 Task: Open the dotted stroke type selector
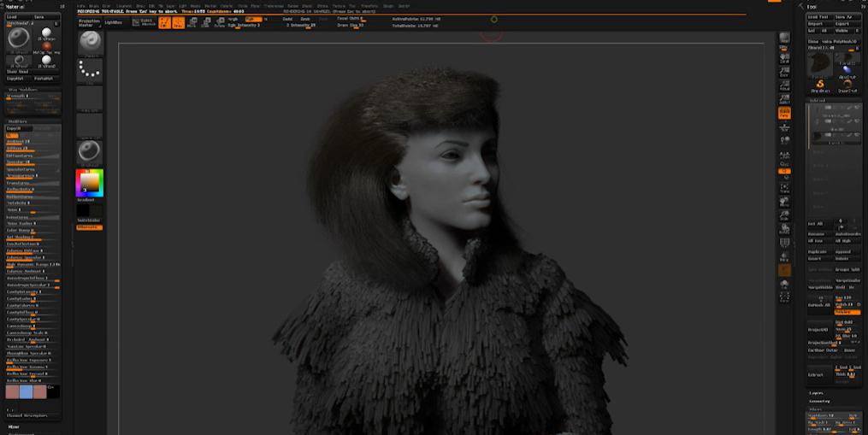[89, 69]
